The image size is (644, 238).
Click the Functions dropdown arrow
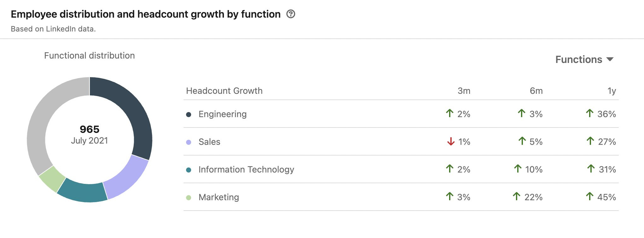tap(610, 59)
